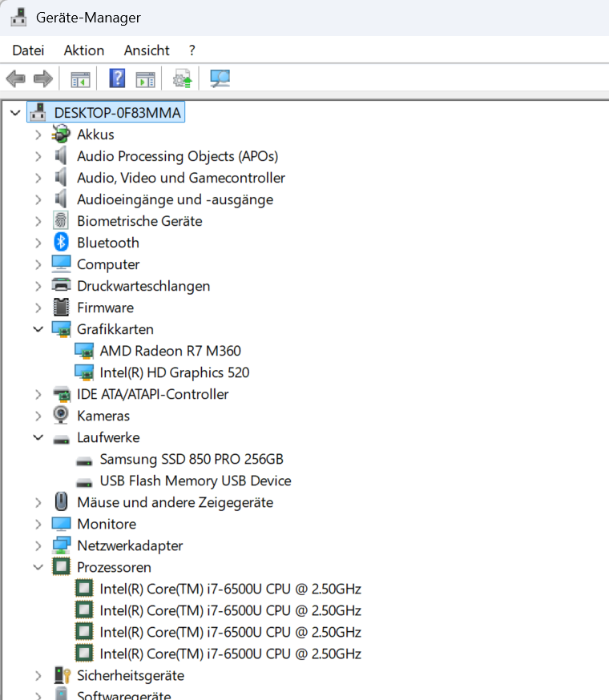This screenshot has width=609, height=700.
Task: Click the update driver toolbar icon
Action: point(182,78)
